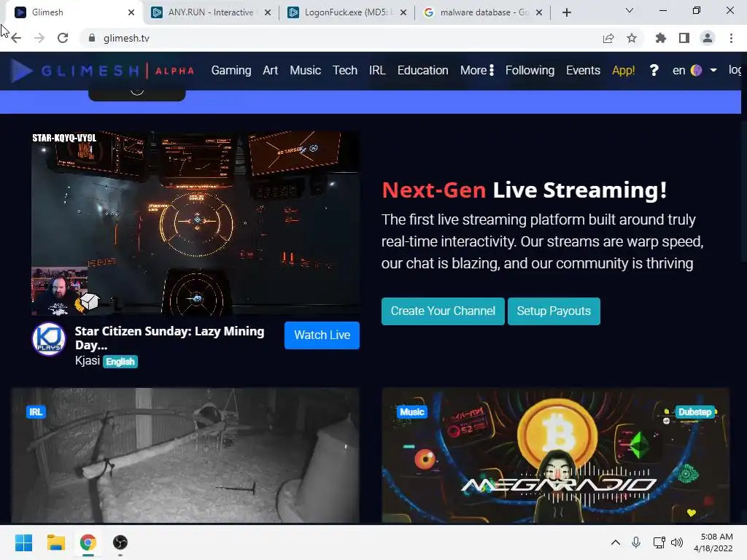The width and height of the screenshot is (747, 560).
Task: Click the volume speaker tray icon
Action: pyautogui.click(x=676, y=542)
